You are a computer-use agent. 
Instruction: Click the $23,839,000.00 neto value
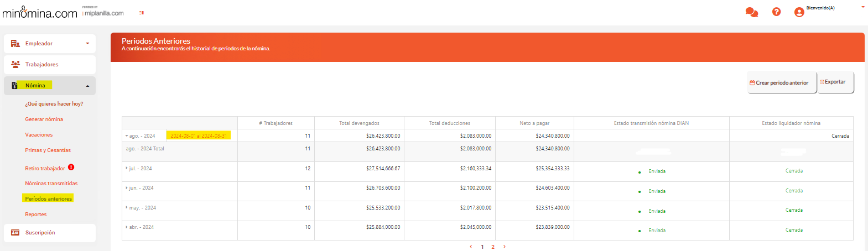click(x=552, y=227)
